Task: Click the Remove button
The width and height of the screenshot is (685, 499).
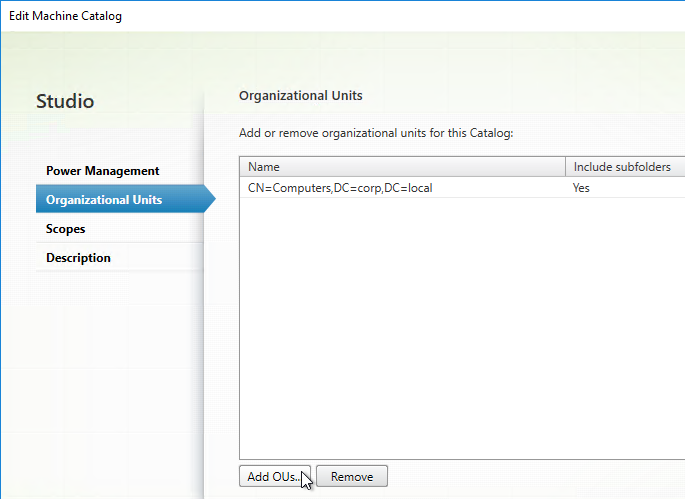Action: pyautogui.click(x=352, y=476)
